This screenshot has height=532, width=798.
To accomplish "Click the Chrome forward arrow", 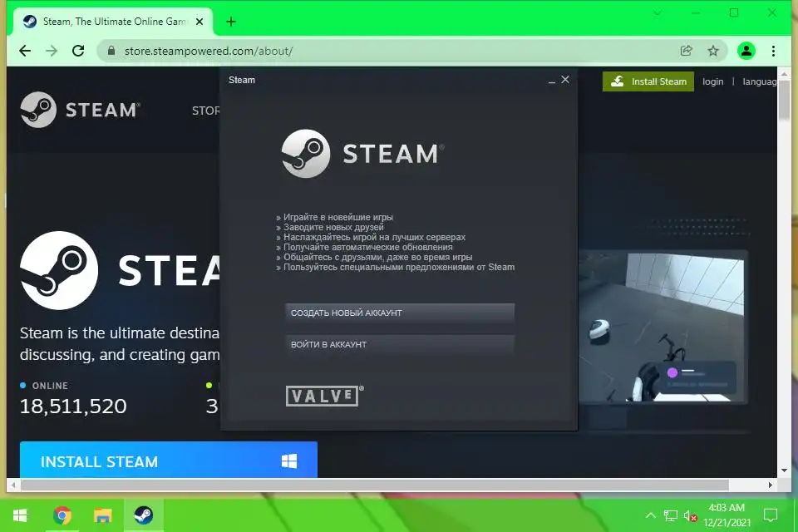I will [52, 51].
